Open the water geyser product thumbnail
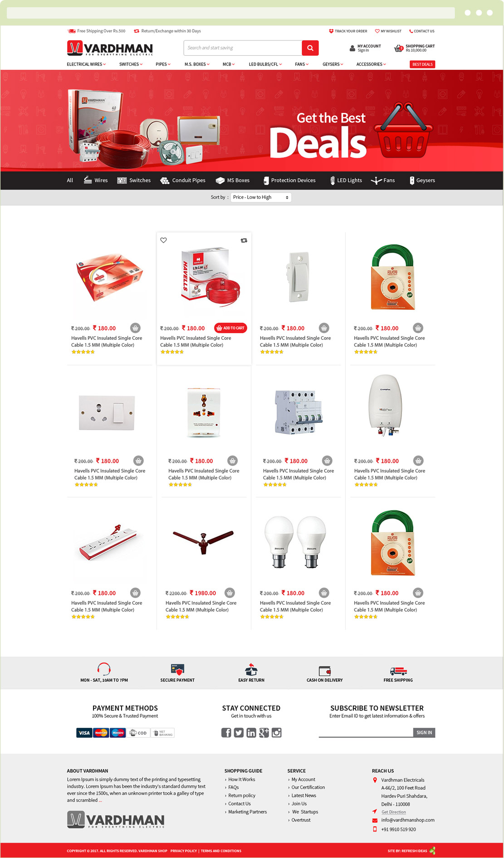This screenshot has width=504, height=858. point(386,405)
